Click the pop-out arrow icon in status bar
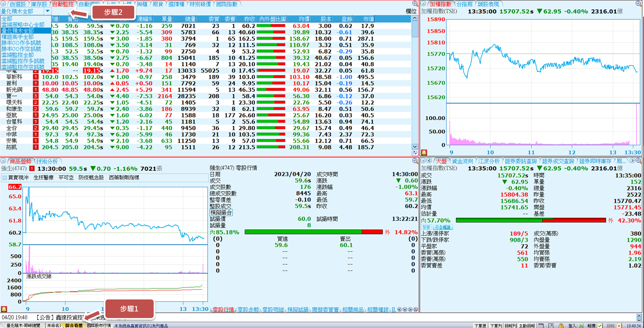Viewport: 644px width, 328px height. (551, 325)
